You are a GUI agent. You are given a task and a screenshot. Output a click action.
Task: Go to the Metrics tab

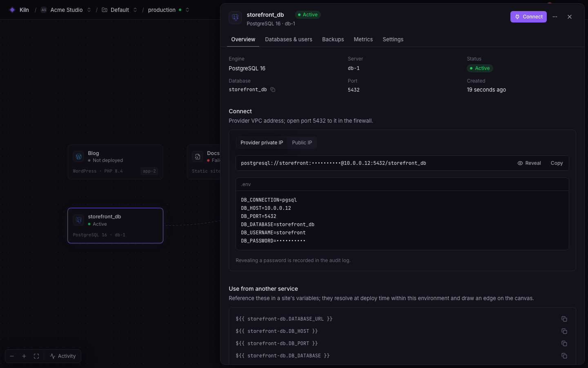pos(363,40)
